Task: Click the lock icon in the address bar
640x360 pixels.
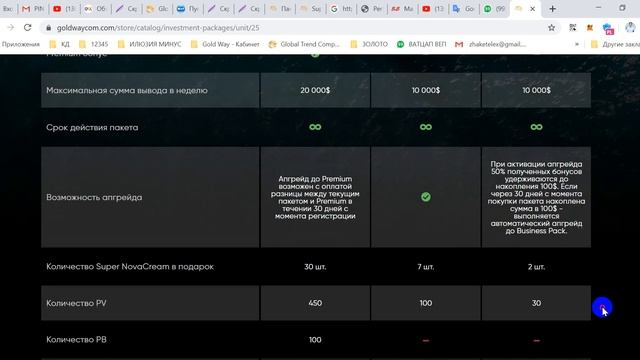Action: [49, 28]
